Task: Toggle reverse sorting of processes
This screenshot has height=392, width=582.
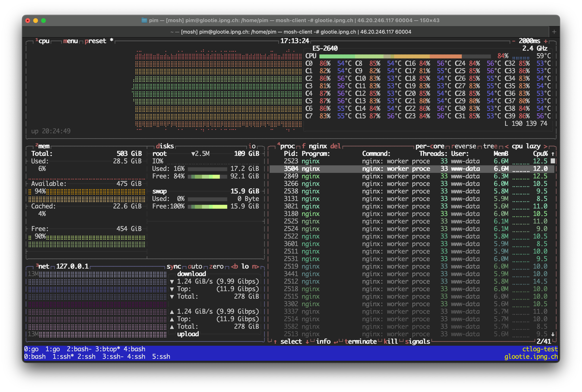Action: 464,146
